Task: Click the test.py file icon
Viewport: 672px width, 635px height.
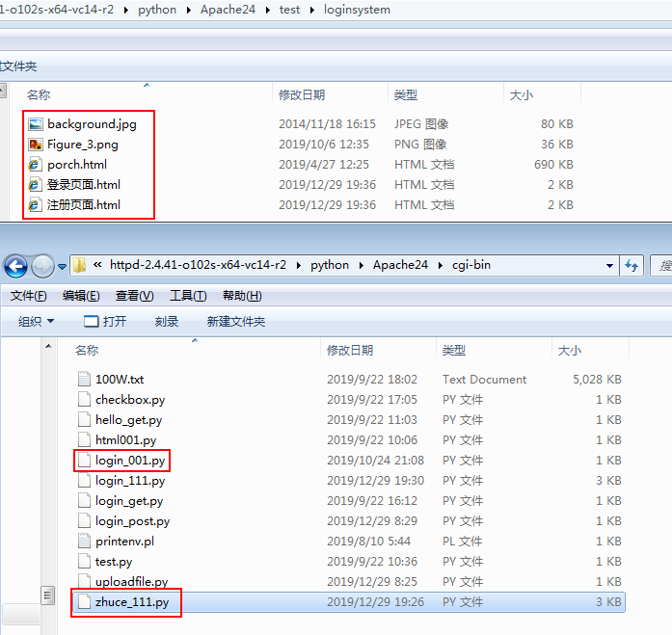Action: [x=85, y=561]
